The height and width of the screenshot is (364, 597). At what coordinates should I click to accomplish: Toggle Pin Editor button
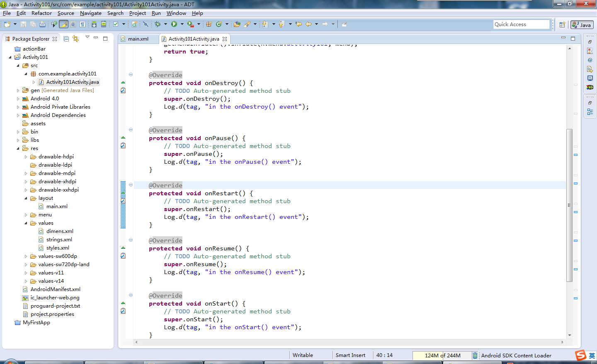click(x=344, y=24)
